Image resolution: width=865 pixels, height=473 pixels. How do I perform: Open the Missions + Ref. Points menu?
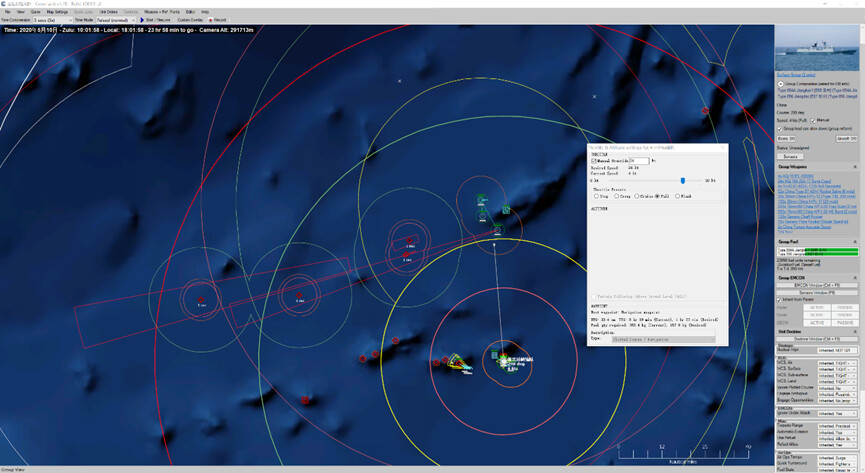(x=162, y=12)
